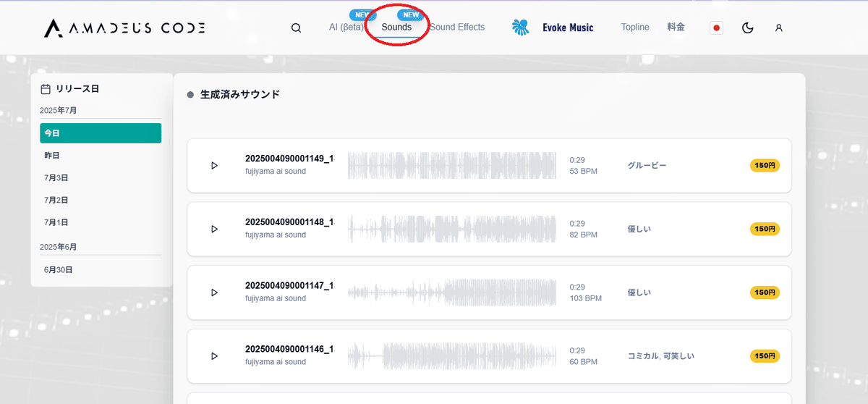Click the Amadeus Code logo
868x404 pixels.
[x=124, y=28]
